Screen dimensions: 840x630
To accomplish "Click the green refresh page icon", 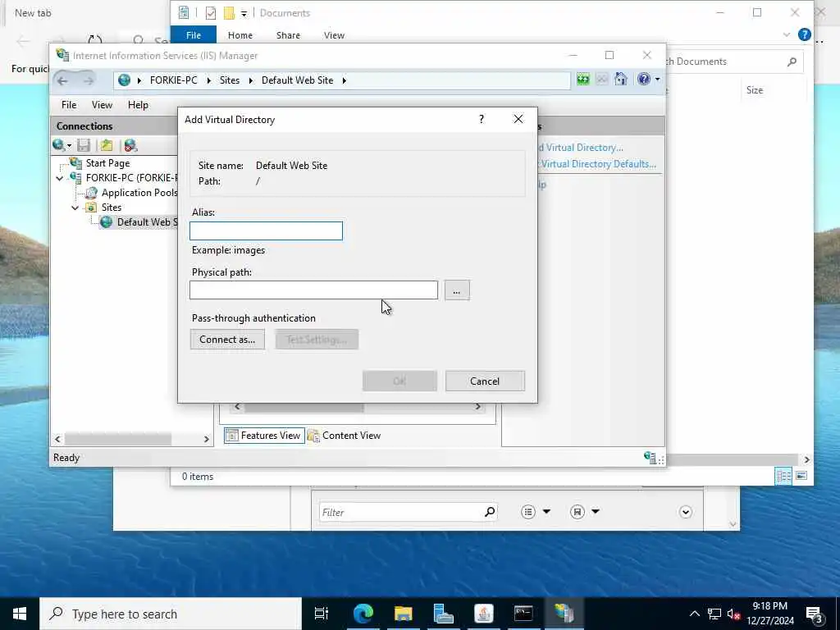I will tap(583, 80).
